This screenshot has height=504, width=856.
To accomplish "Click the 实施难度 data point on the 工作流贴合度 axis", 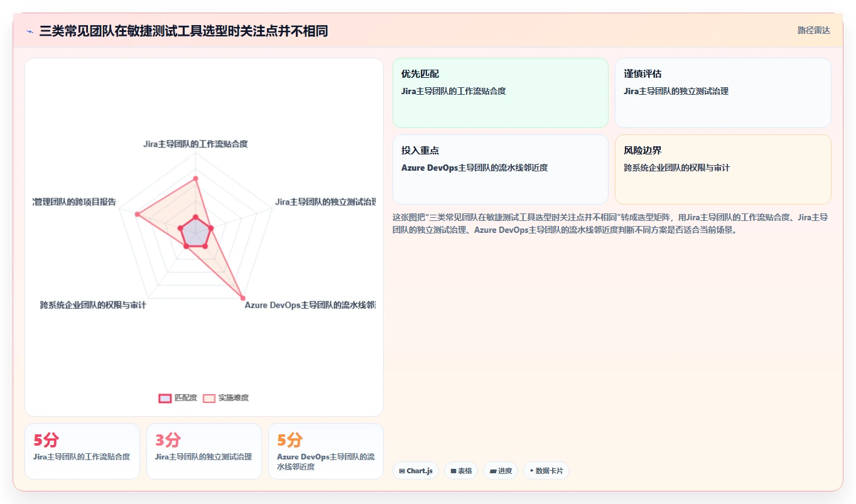I will (195, 178).
